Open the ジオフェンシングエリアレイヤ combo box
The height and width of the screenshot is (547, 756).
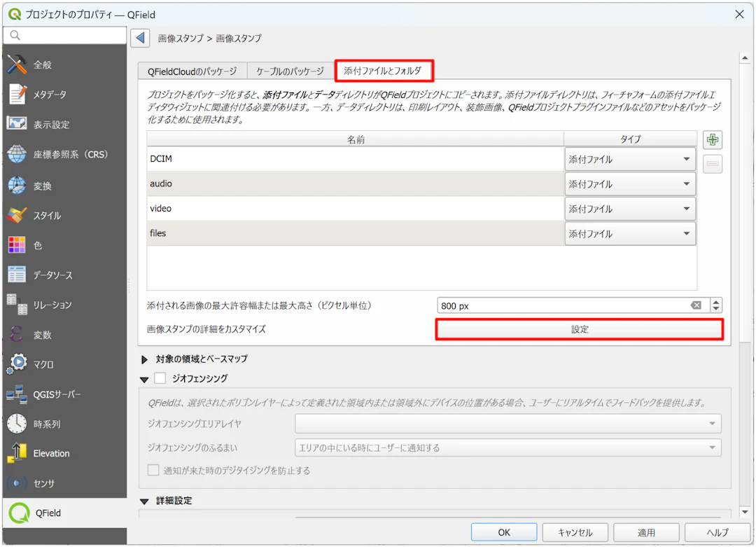(x=508, y=423)
